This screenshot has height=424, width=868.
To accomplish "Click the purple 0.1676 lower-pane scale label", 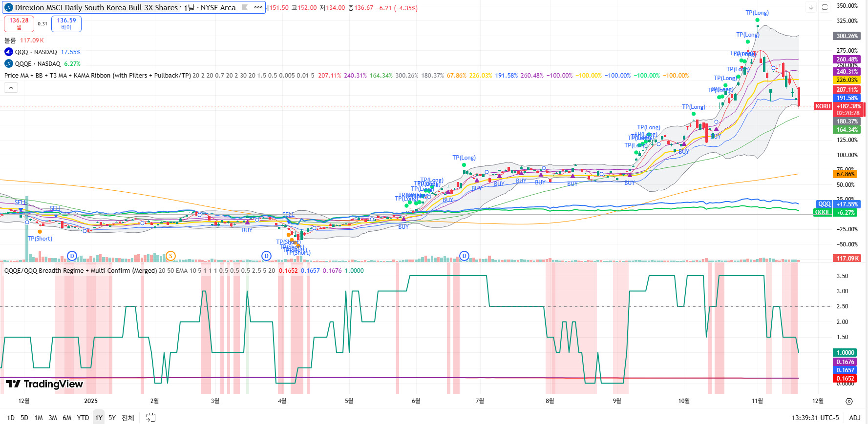I will (846, 362).
